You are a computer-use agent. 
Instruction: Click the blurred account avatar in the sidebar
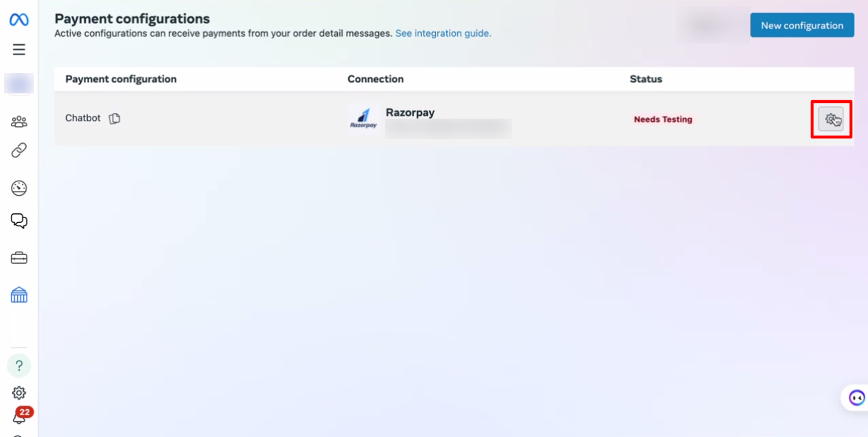19,84
